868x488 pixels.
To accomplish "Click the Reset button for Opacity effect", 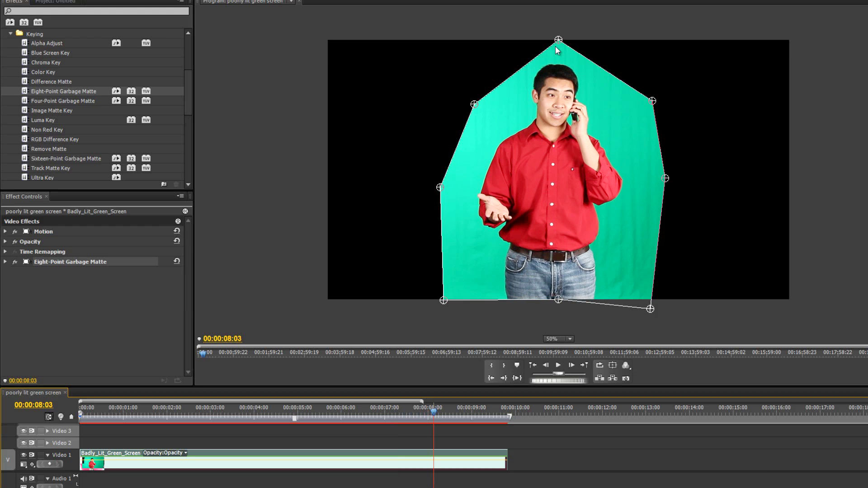I will [x=177, y=241].
